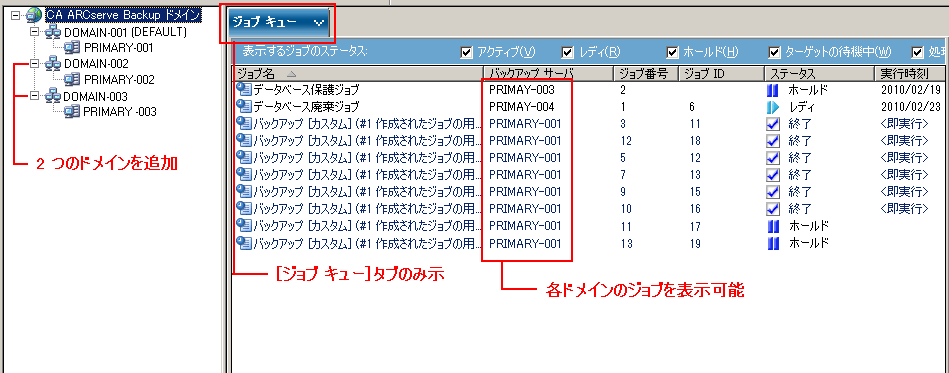Collapse the DOMAIN-002 tree node
Viewport: 949px width, 373px height.
point(34,63)
